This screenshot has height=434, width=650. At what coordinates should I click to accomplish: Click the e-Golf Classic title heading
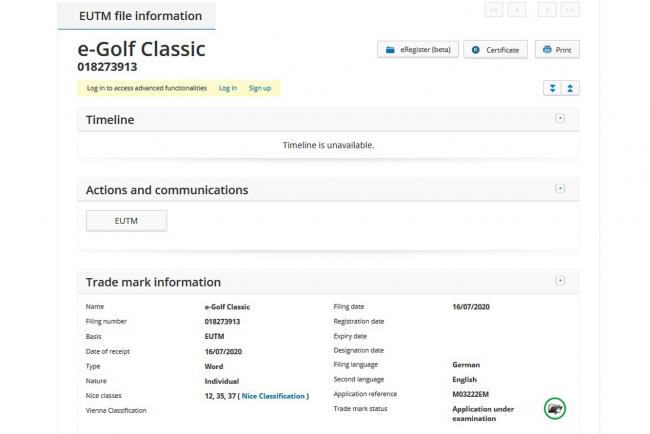[141, 49]
